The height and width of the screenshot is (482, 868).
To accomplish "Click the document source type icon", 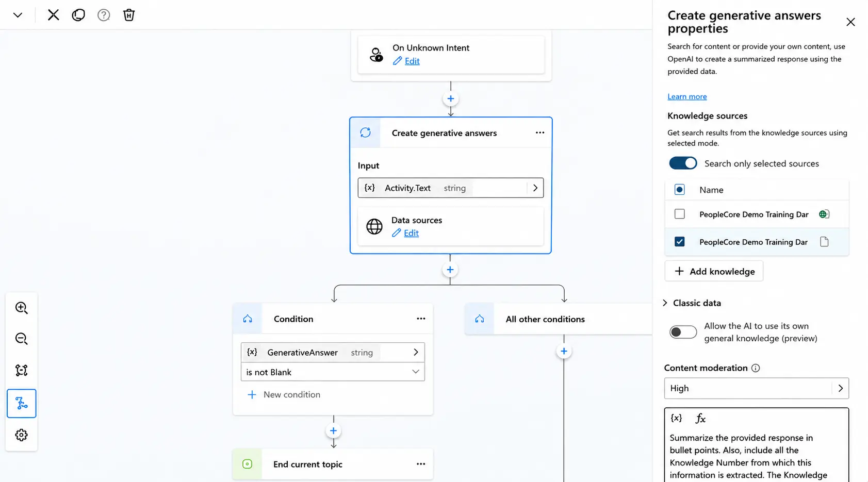I will 824,242.
